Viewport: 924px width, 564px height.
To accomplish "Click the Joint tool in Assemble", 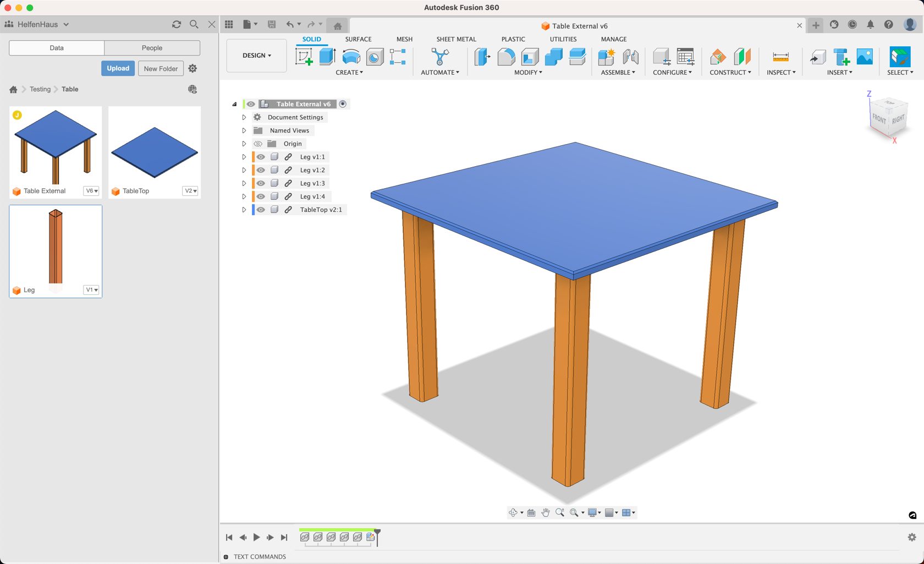I will pyautogui.click(x=630, y=57).
